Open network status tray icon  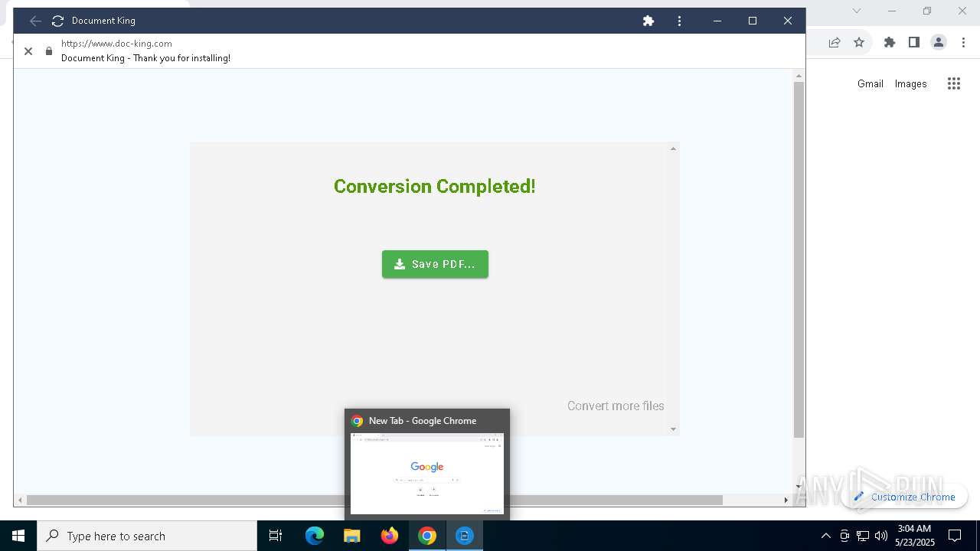(863, 536)
